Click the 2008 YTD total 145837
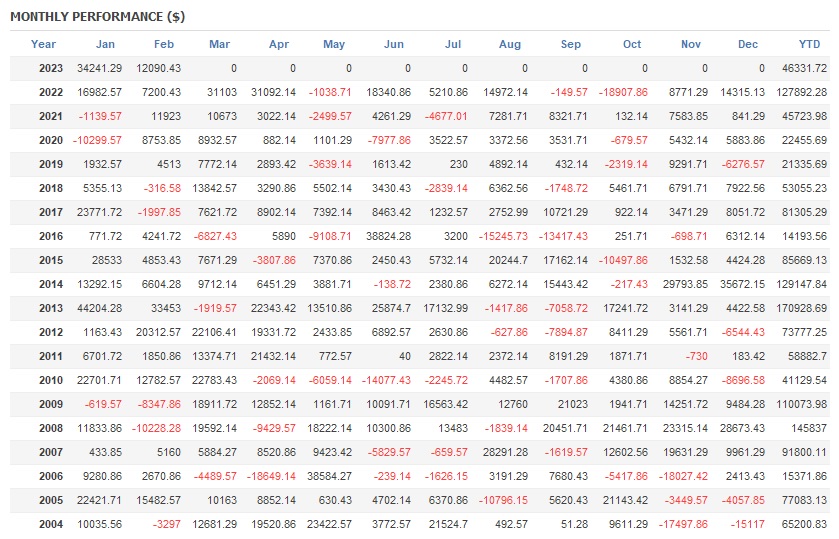 (809, 428)
